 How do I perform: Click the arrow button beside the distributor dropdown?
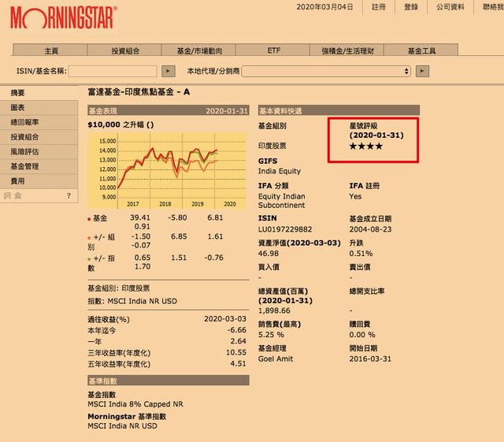423,71
